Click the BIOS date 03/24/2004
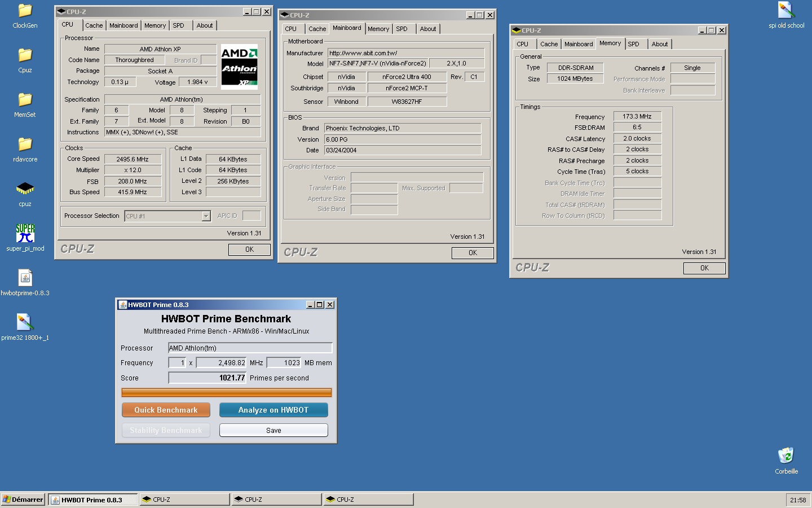Image resolution: width=812 pixels, height=508 pixels. pos(403,150)
